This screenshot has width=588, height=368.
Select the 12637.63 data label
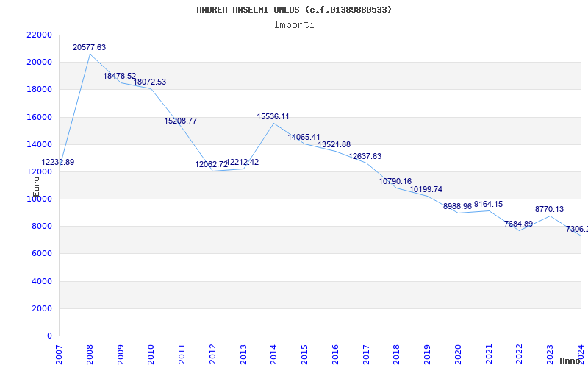365,156
